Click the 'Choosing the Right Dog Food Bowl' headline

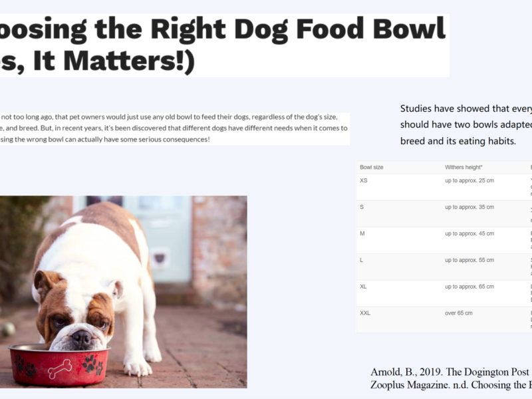[x=223, y=29]
